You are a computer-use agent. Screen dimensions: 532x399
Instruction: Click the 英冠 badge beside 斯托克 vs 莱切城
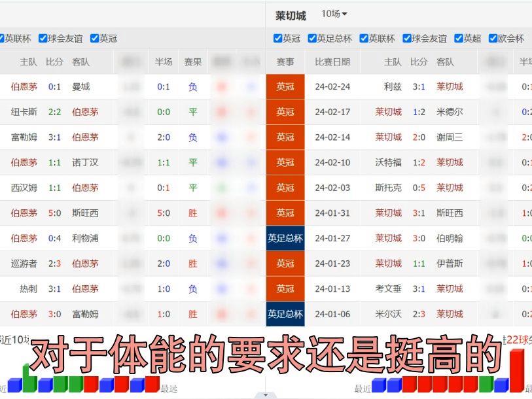[285, 188]
